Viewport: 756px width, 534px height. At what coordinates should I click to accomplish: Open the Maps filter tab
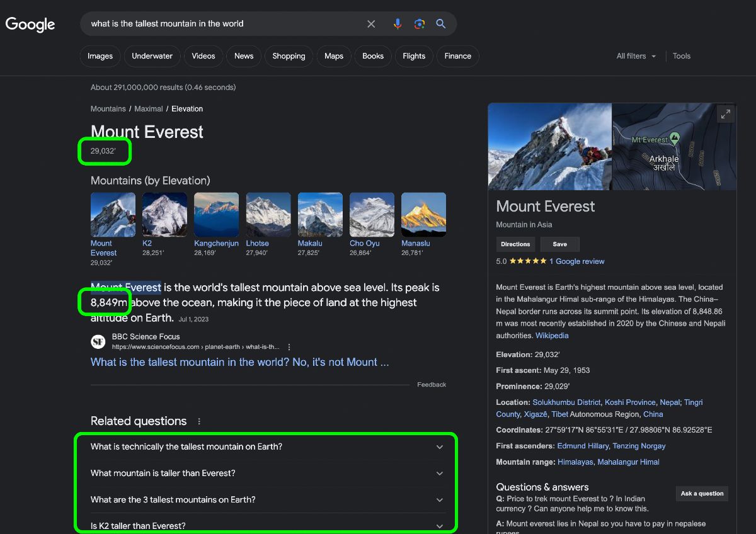click(334, 56)
